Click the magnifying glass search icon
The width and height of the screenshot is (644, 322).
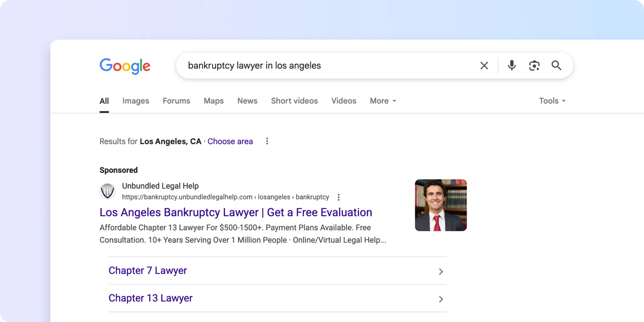[x=556, y=65]
